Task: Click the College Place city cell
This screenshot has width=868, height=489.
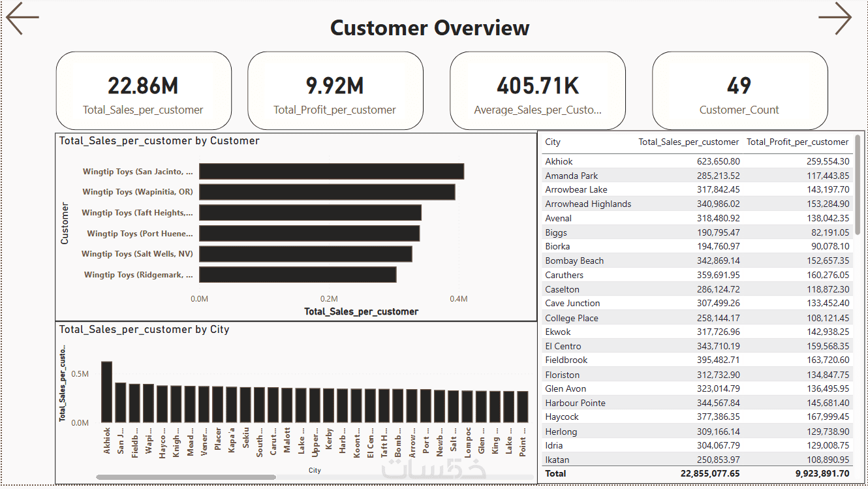Action: click(x=572, y=318)
